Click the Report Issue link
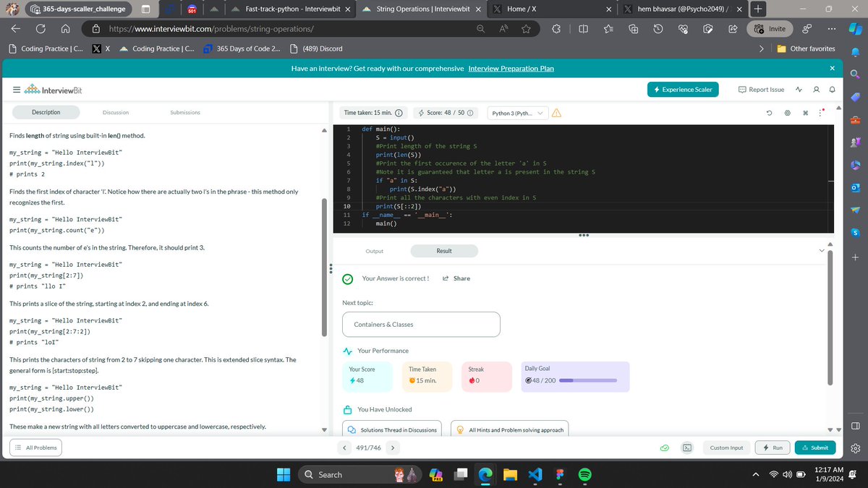 click(762, 90)
